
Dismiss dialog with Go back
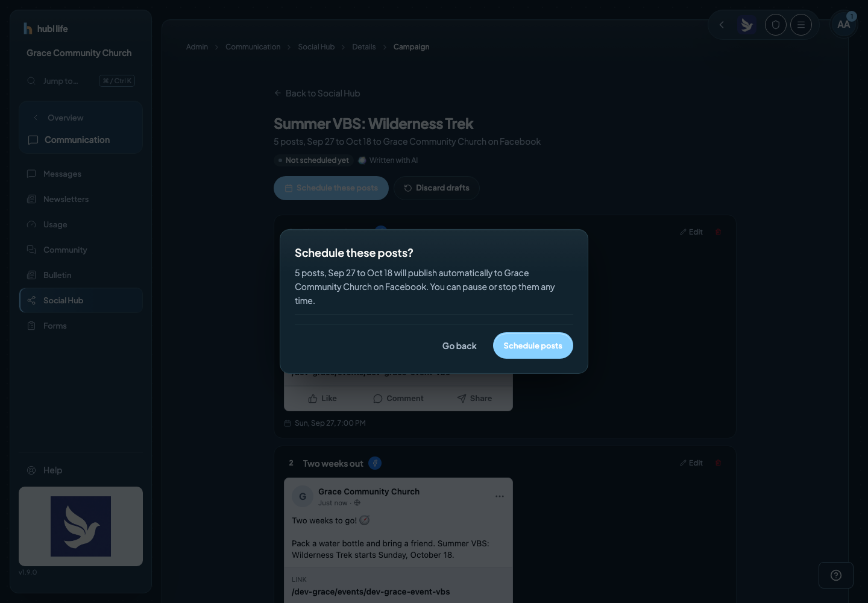pos(459,346)
